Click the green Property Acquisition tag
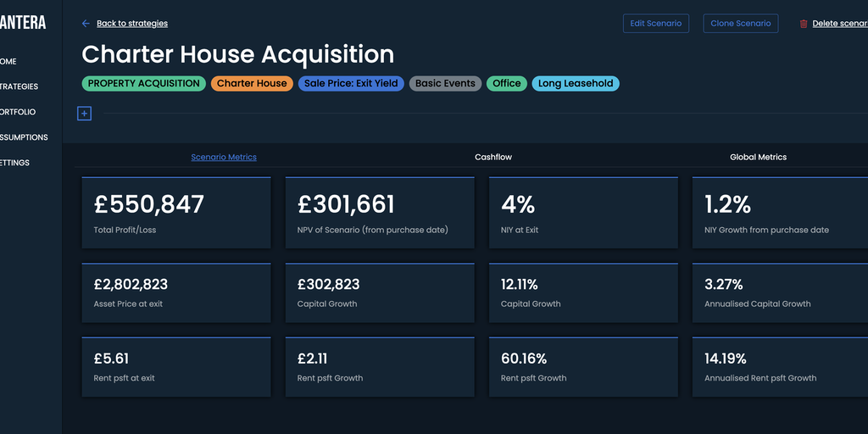This screenshot has height=434, width=868. click(x=143, y=84)
